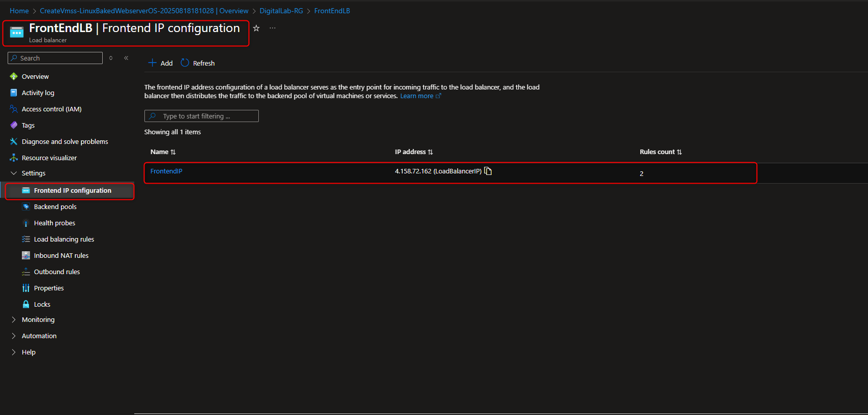868x415 pixels.
Task: Open Inbound NAT rules
Action: tap(61, 255)
